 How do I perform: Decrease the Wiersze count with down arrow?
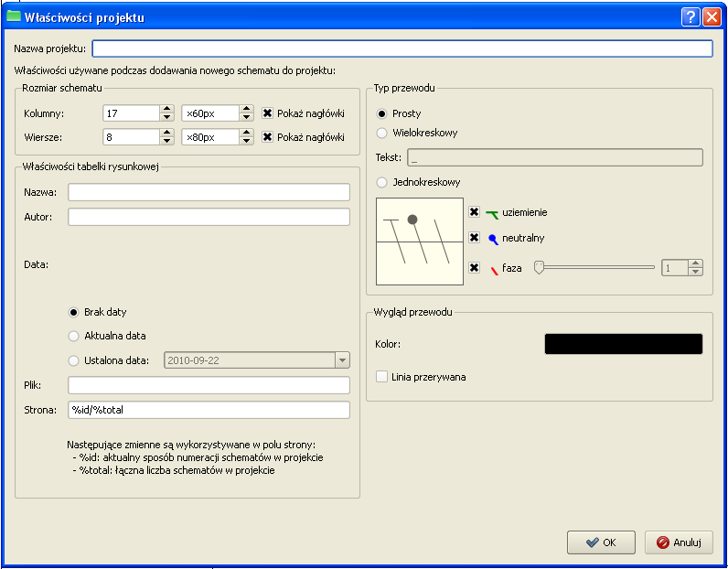pos(166,141)
